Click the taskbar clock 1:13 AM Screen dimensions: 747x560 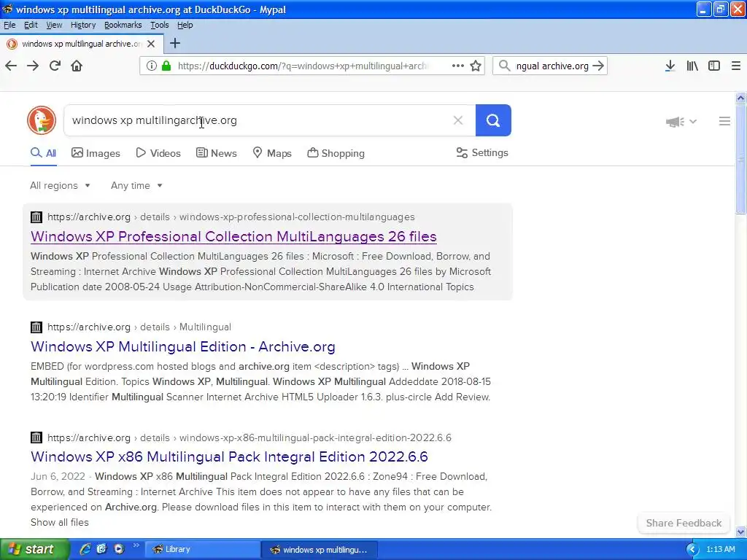point(720,550)
